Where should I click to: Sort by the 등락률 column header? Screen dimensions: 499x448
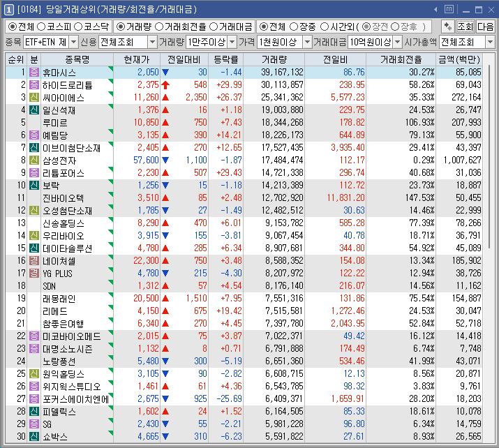(x=225, y=59)
